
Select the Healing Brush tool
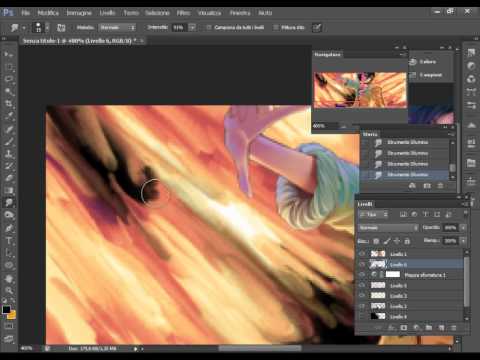click(x=9, y=129)
